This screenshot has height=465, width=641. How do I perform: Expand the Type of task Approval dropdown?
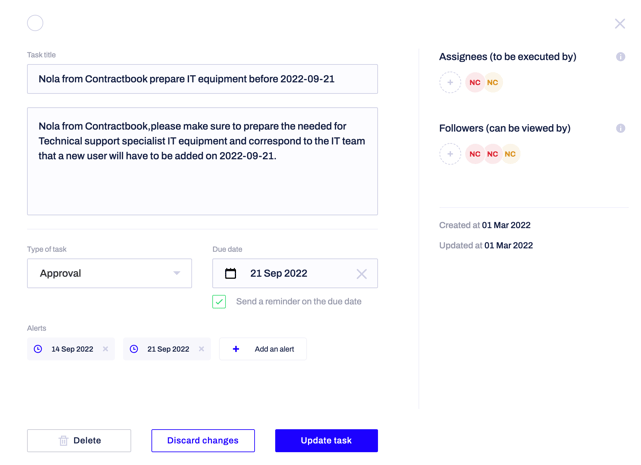(110, 273)
